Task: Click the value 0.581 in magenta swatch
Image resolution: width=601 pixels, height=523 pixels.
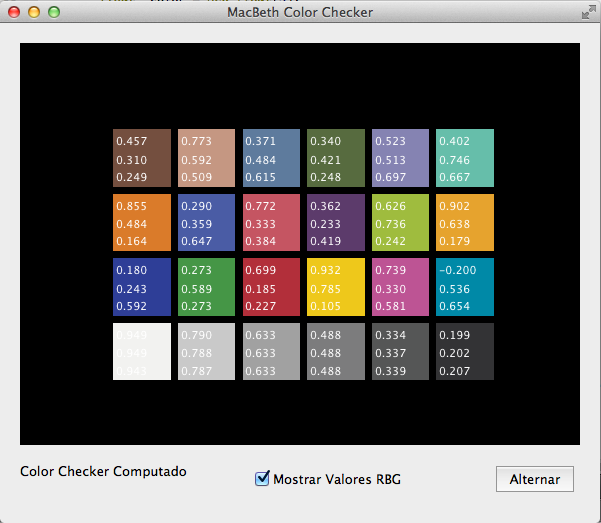Action: coord(390,306)
